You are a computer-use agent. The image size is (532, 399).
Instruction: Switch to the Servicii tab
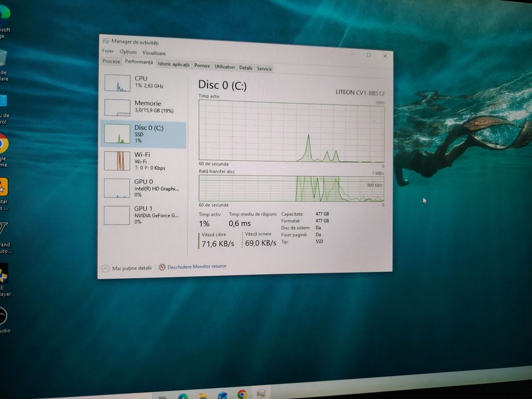tap(264, 68)
